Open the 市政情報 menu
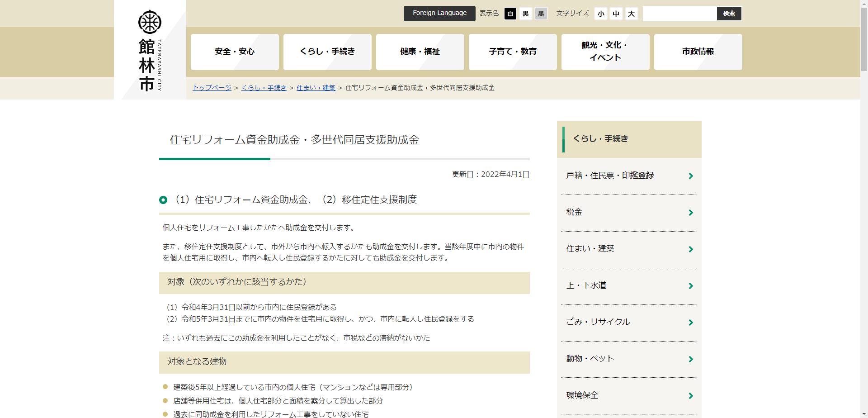The width and height of the screenshot is (868, 418). point(698,52)
